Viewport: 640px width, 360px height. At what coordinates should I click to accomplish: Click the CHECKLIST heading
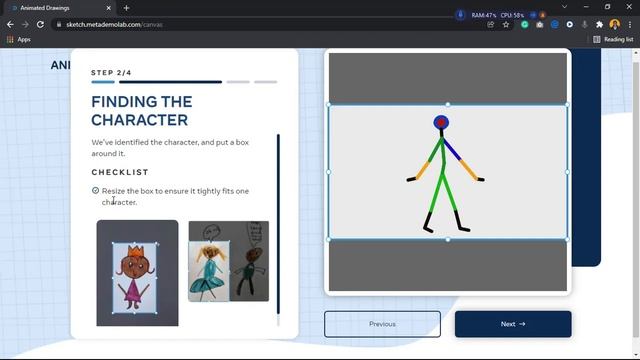click(120, 172)
